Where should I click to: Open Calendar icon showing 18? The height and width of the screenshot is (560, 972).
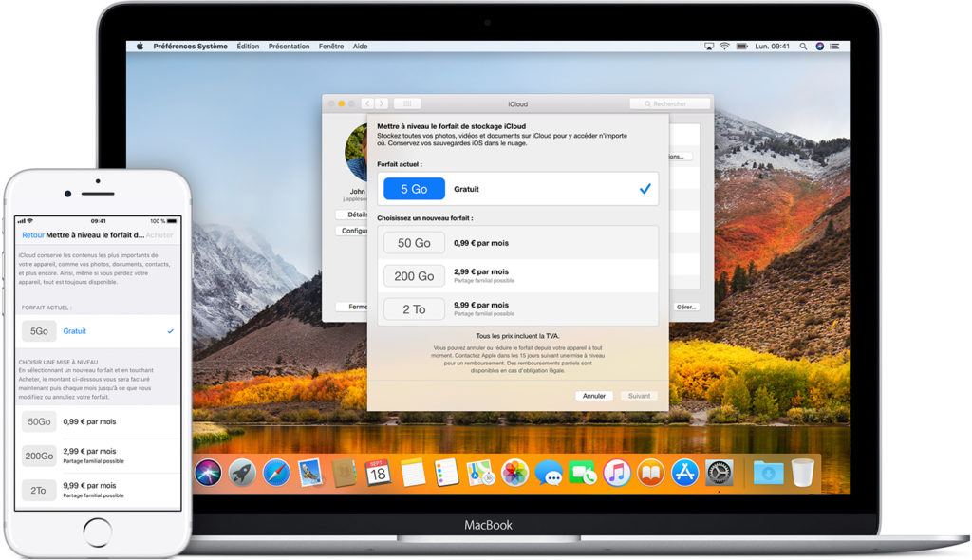(x=378, y=474)
